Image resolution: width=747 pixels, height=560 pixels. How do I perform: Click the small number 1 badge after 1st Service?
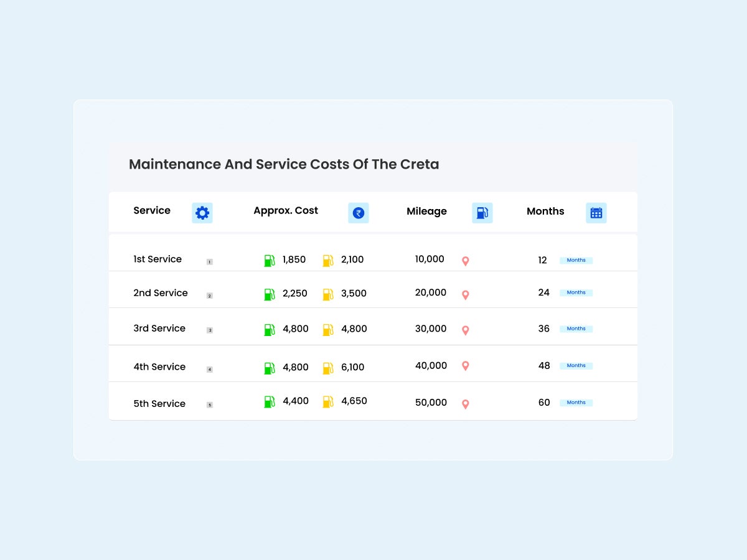coord(210,262)
